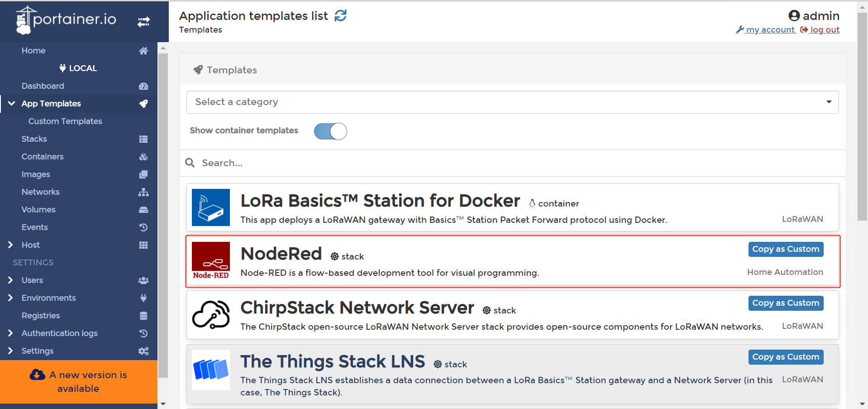Copy The Things Stack LNS as Custom
This screenshot has width=868, height=409.
pos(786,357)
